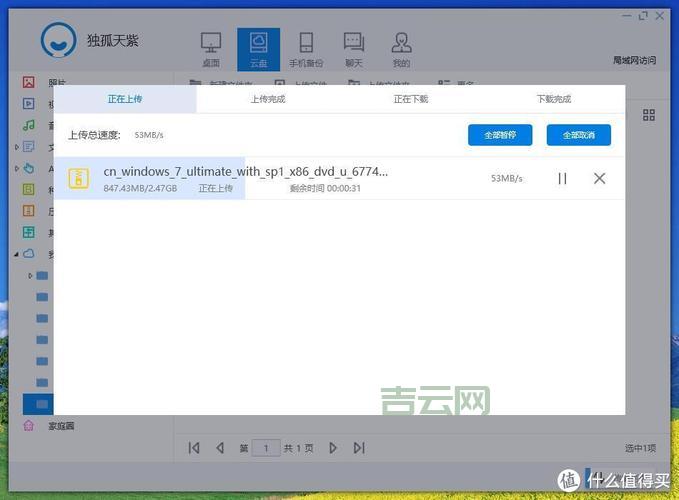Click 局域网访问 link
679x500 pixels.
tap(634, 60)
